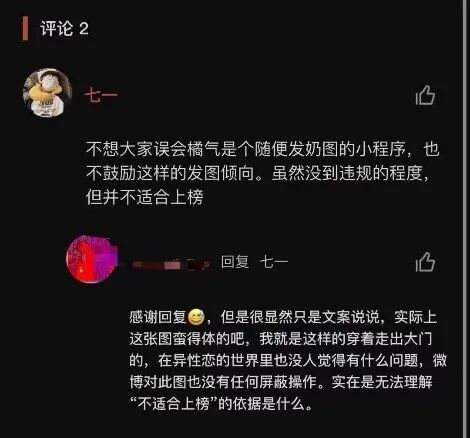The width and height of the screenshot is (470, 438).
Task: Visit the orange 七一 username beside avatar
Action: (101, 96)
